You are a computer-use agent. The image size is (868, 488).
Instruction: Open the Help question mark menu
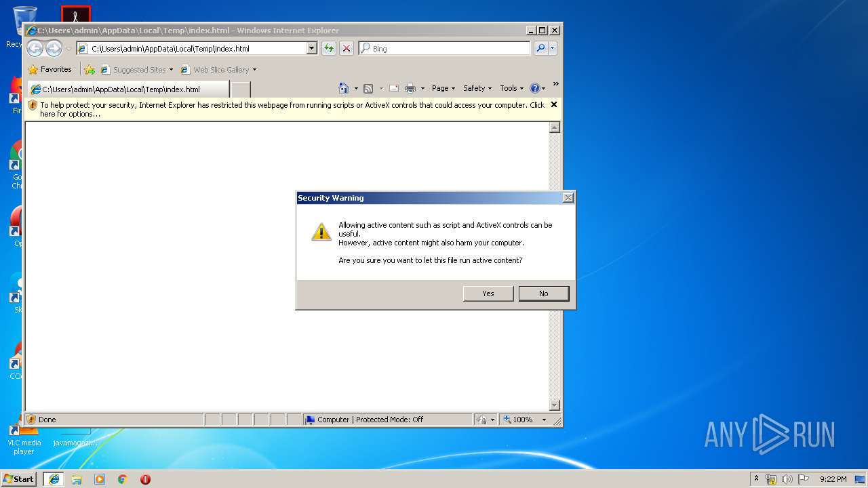(x=538, y=88)
